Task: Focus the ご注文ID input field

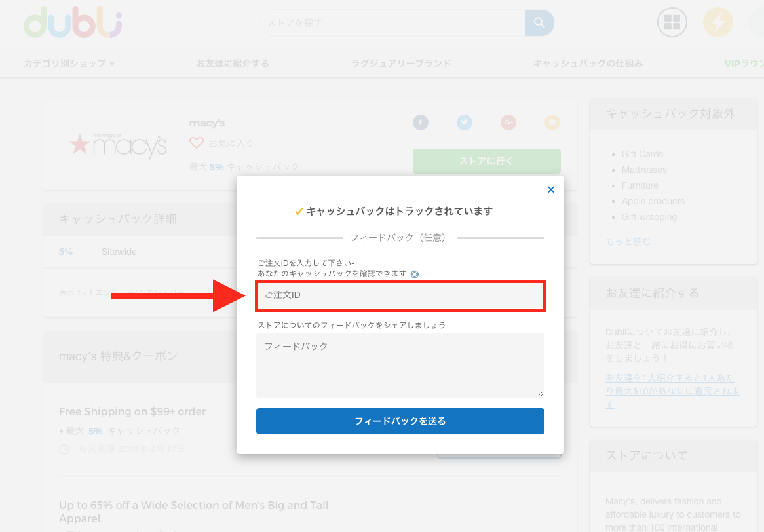Action: tap(400, 295)
